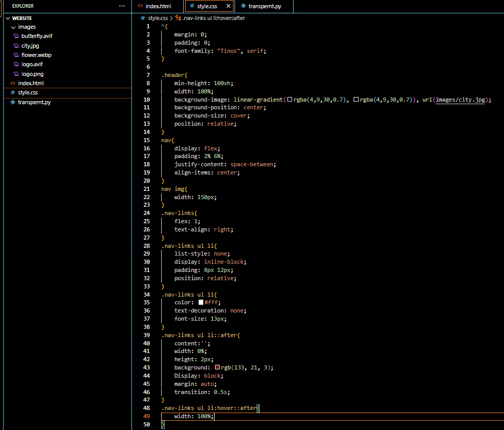Viewport: 504px width, 430px height.
Task: Follow the images/city.jpg URL link in code
Action: 460,100
